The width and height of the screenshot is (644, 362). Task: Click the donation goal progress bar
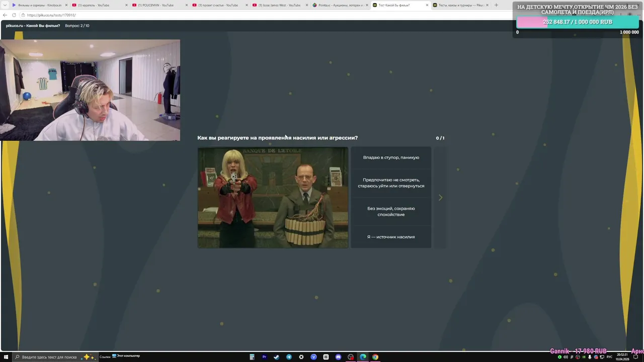pos(578,22)
